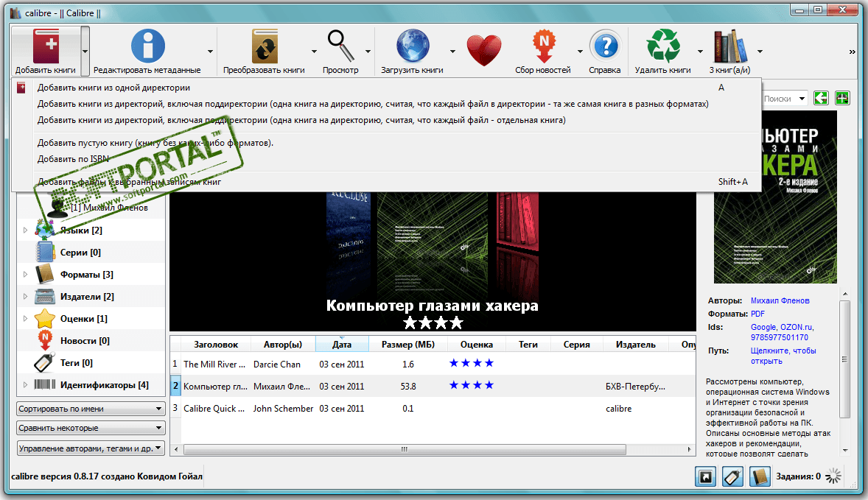
Task: Open dropdown arrow next to Просмотр
Action: coord(368,52)
